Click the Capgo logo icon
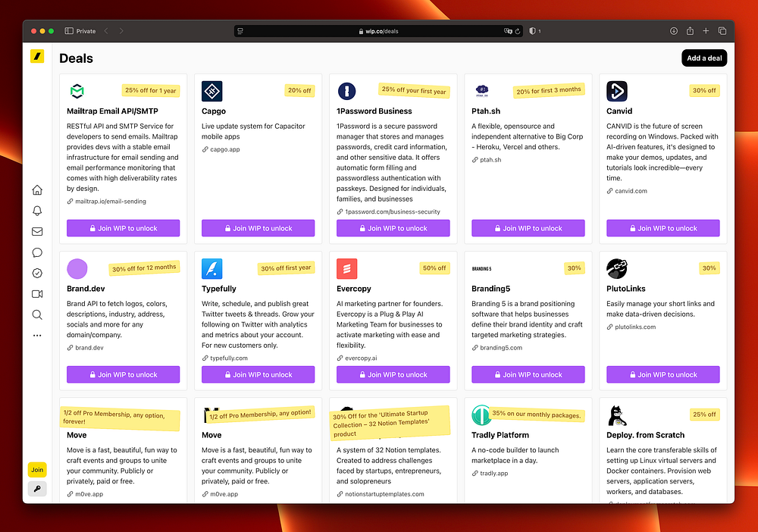 pos(211,91)
